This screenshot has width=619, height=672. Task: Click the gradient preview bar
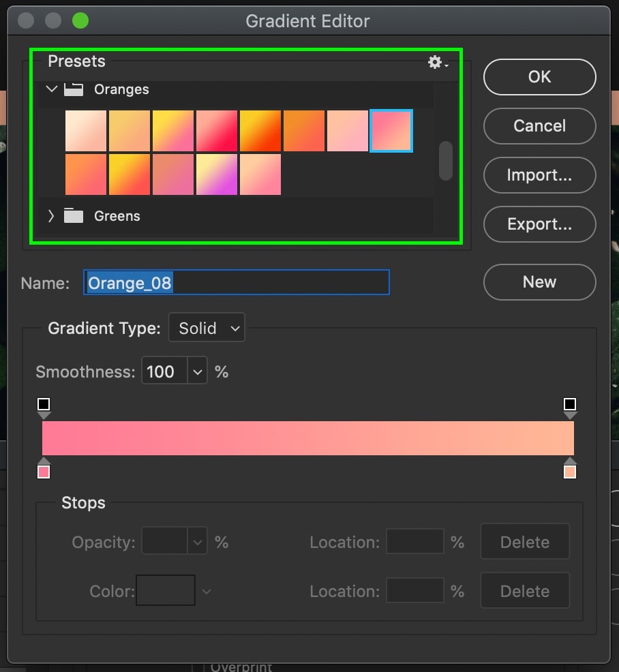[x=307, y=438]
